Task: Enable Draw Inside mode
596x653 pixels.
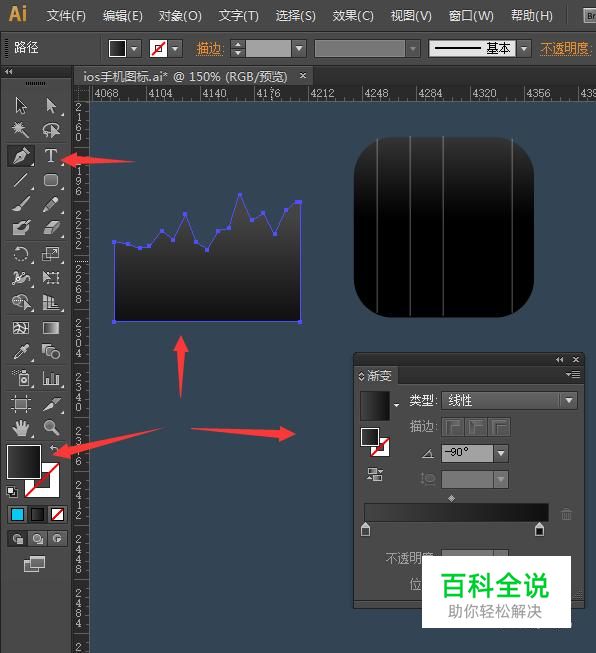Action: click(57, 539)
